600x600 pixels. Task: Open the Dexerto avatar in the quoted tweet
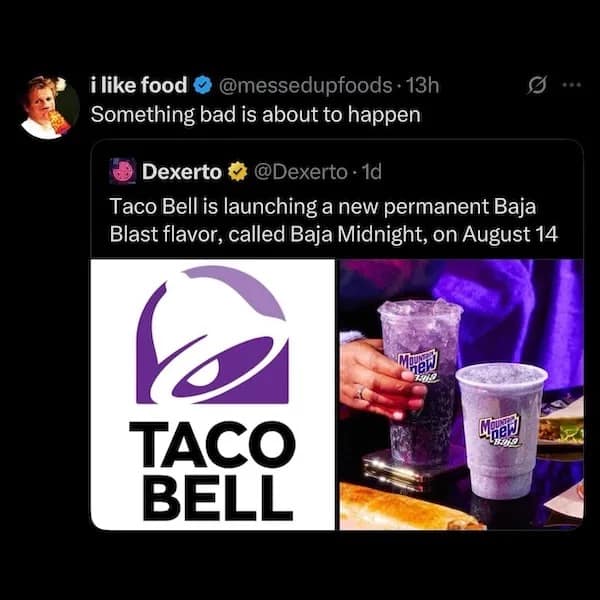(x=122, y=172)
